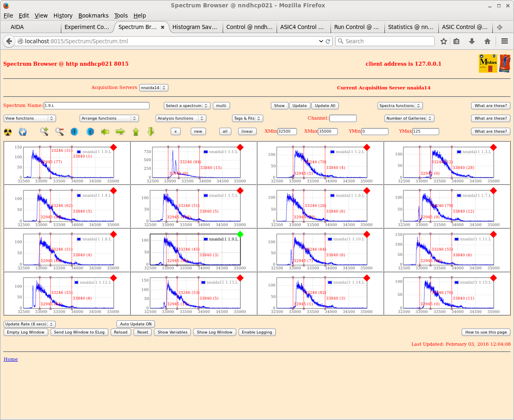Toggle red diamond on spectrum 1.15.L
This screenshot has width=514, height=420.
[494, 278]
